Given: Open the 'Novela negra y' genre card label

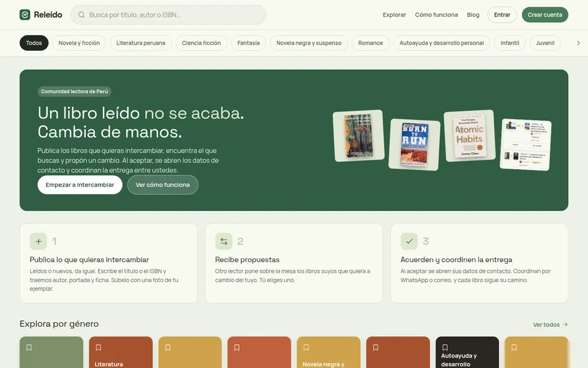Looking at the screenshot, I should tap(323, 364).
